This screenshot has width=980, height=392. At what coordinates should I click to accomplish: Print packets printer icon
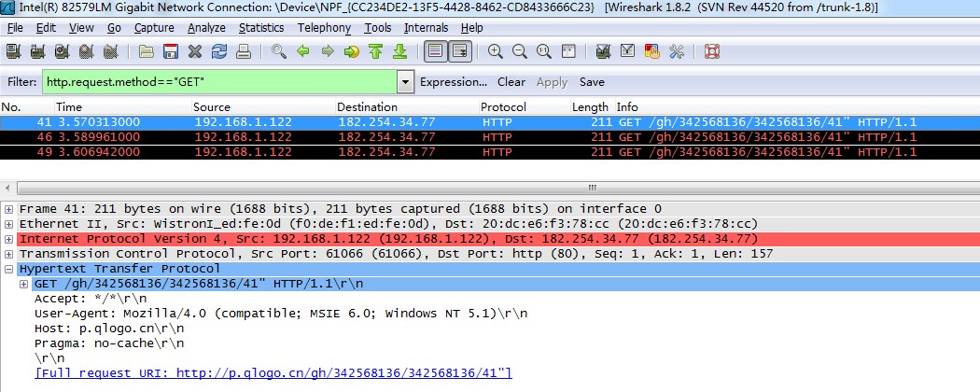243,51
